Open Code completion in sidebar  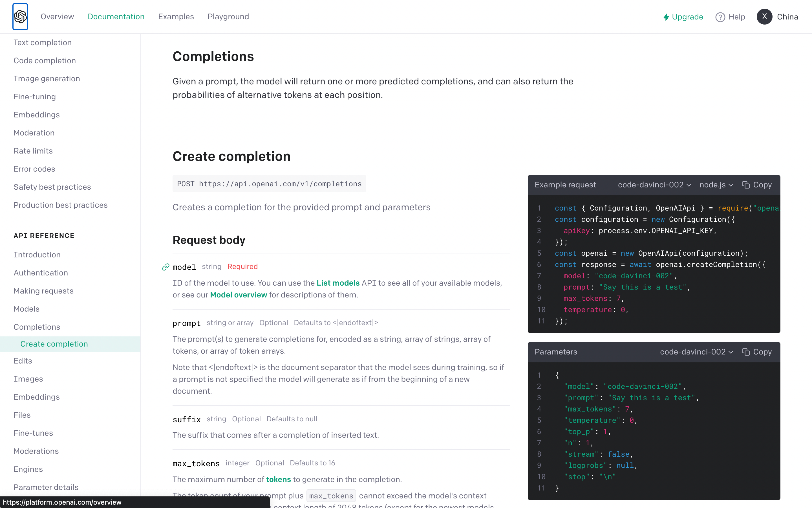(45, 60)
